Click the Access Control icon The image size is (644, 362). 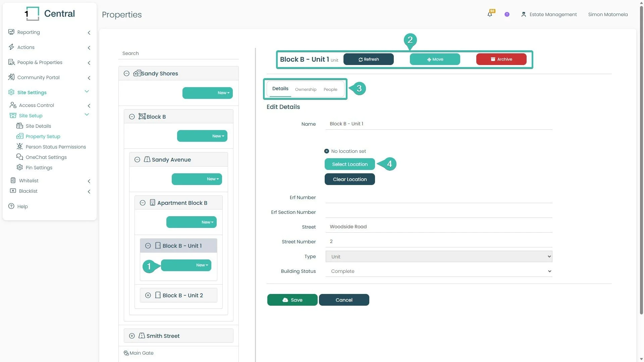coord(13,105)
